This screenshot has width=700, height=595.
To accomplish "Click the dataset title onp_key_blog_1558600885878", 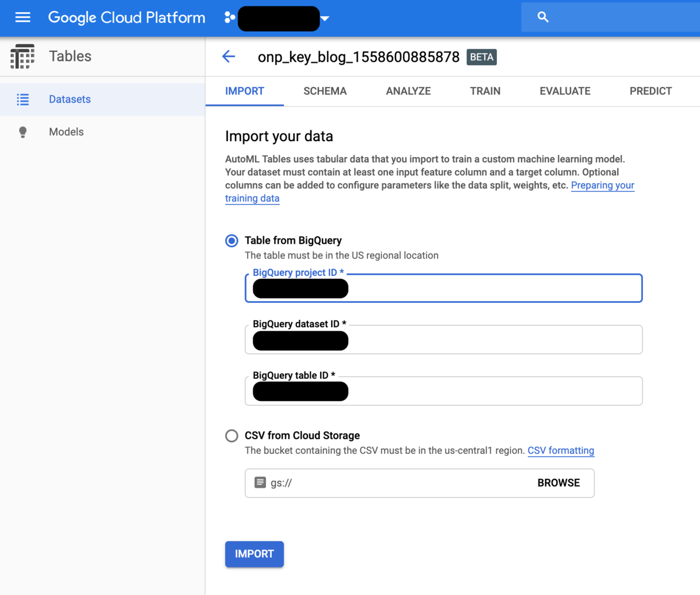I will click(x=359, y=57).
